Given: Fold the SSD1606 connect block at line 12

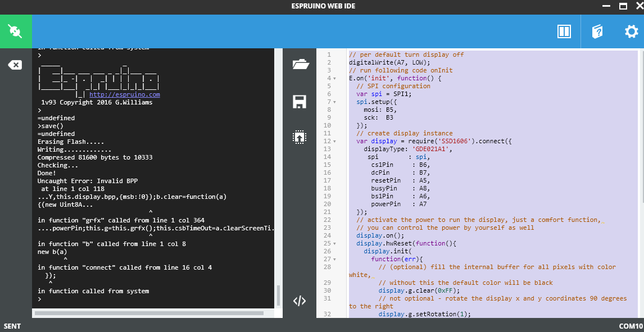Looking at the screenshot, I should [335, 141].
